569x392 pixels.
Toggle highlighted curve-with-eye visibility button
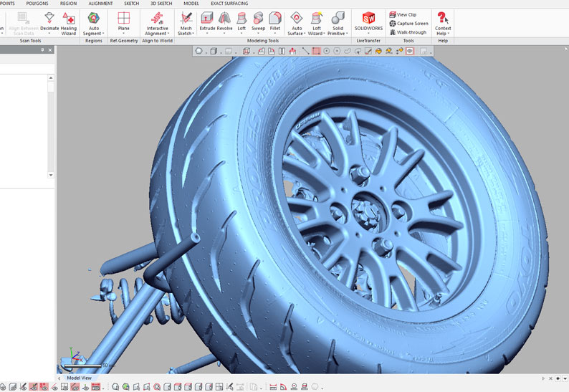click(x=75, y=386)
